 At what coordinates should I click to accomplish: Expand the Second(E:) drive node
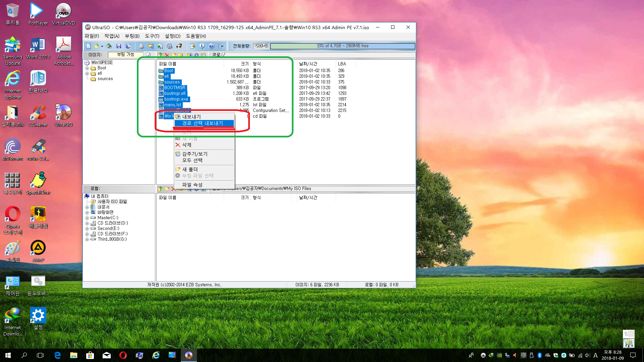click(x=87, y=229)
